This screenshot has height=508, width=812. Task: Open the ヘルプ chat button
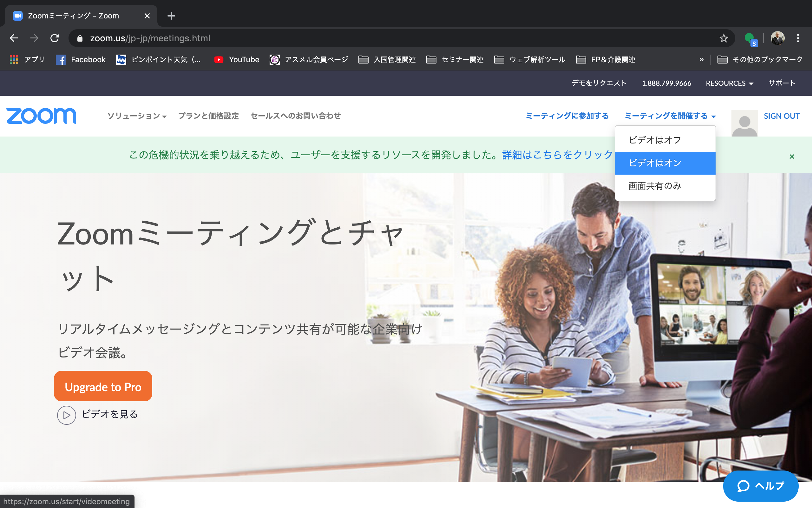point(760,485)
